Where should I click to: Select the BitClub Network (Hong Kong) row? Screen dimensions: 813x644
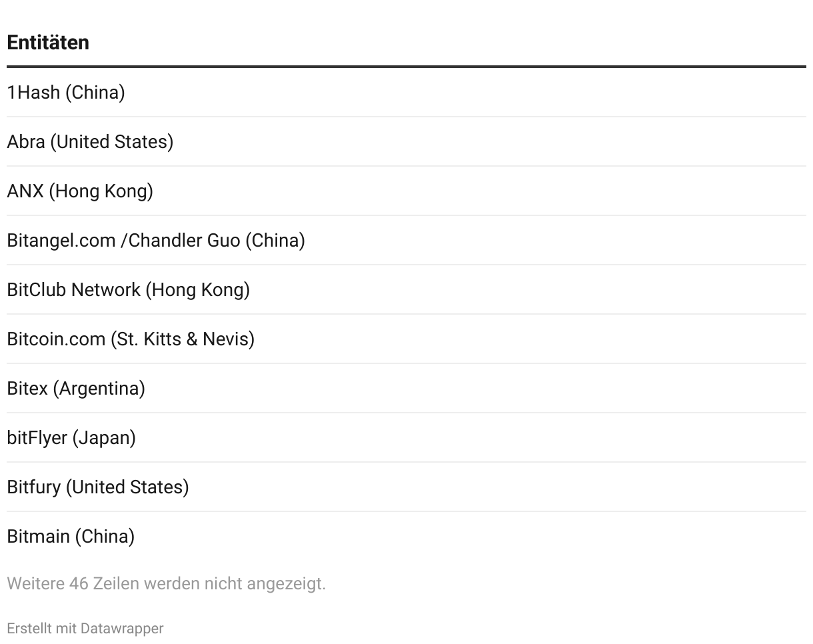pos(406,289)
